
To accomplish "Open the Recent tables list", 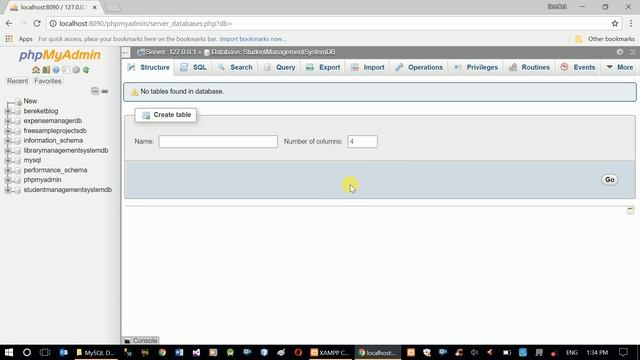I will coord(18,81).
